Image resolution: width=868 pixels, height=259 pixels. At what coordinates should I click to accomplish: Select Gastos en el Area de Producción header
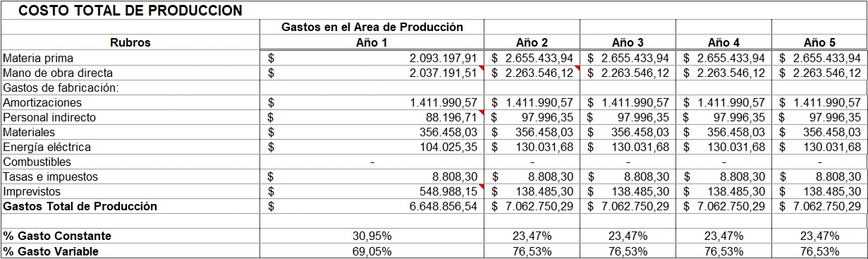[372, 27]
